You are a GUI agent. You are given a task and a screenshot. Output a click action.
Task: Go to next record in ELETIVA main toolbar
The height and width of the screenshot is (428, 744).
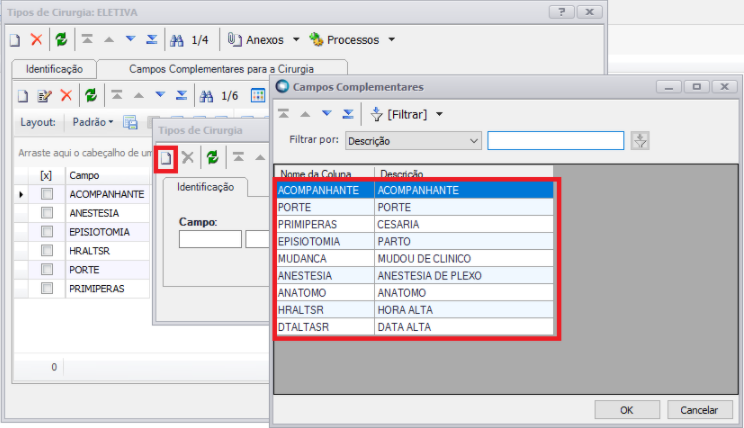(130, 39)
